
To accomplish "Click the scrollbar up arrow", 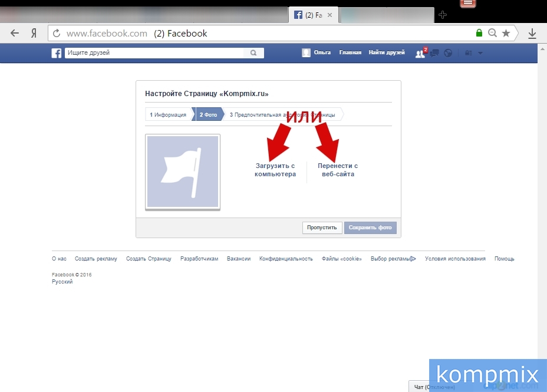I will coord(542,49).
